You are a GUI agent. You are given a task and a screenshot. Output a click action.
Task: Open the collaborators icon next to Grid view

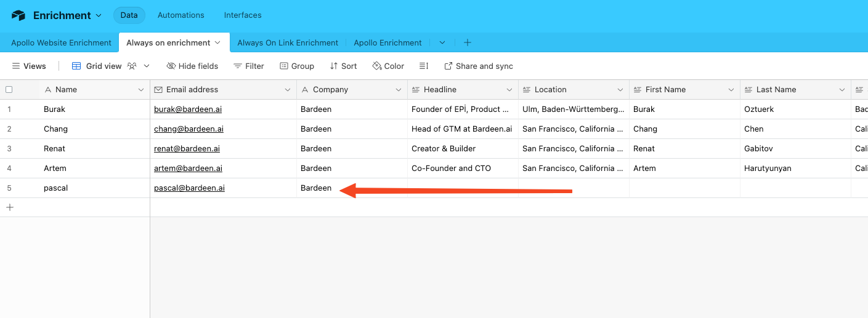[x=132, y=66]
